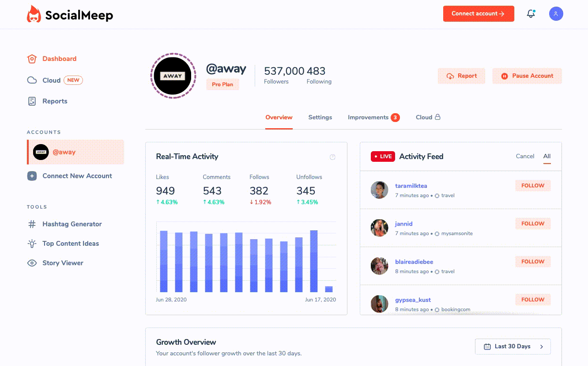Open the Story Viewer tool
Viewport: 588px width, 366px height.
tap(62, 263)
